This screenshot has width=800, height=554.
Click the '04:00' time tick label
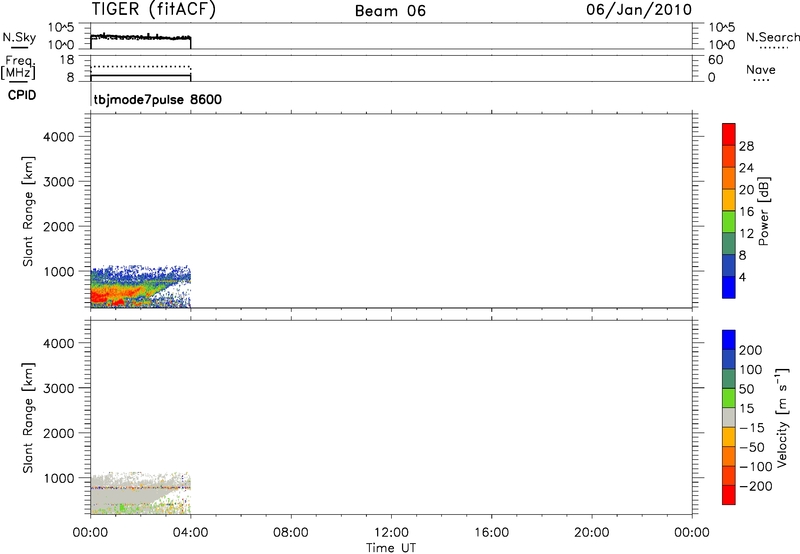point(190,533)
